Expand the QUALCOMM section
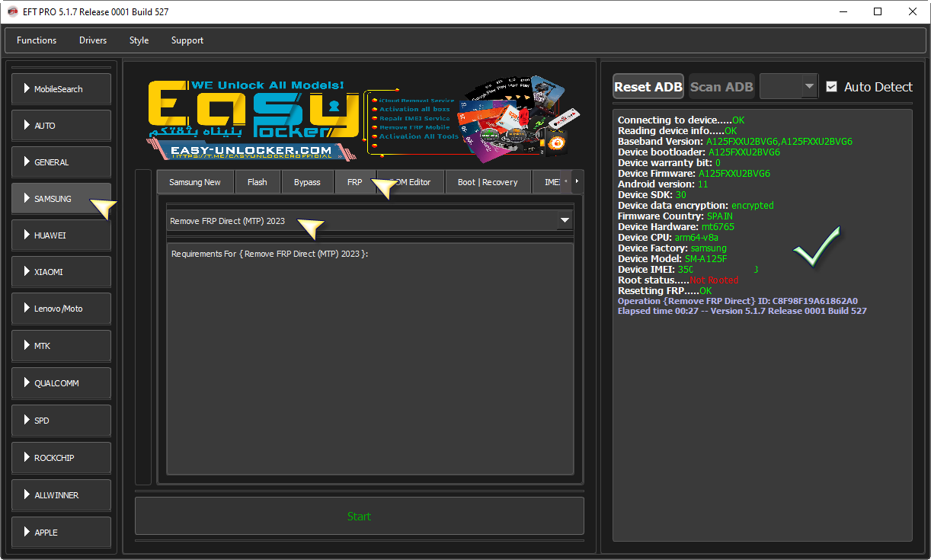The width and height of the screenshot is (931, 560). click(61, 383)
